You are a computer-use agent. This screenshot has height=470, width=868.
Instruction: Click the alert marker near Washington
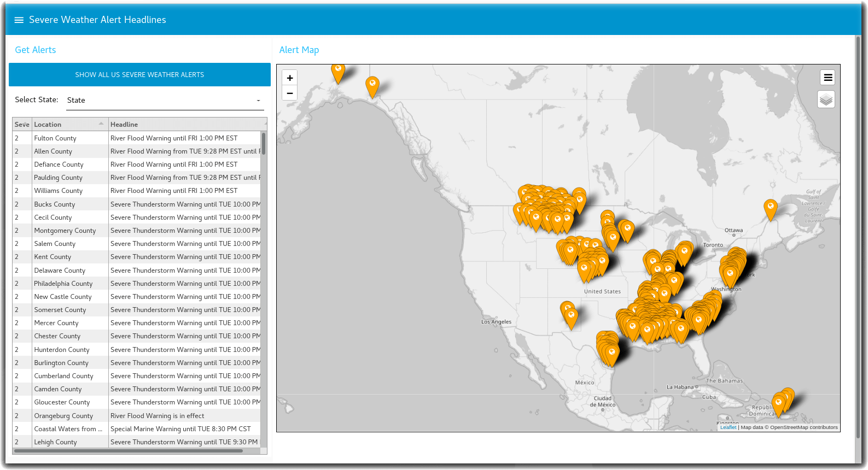tap(730, 275)
